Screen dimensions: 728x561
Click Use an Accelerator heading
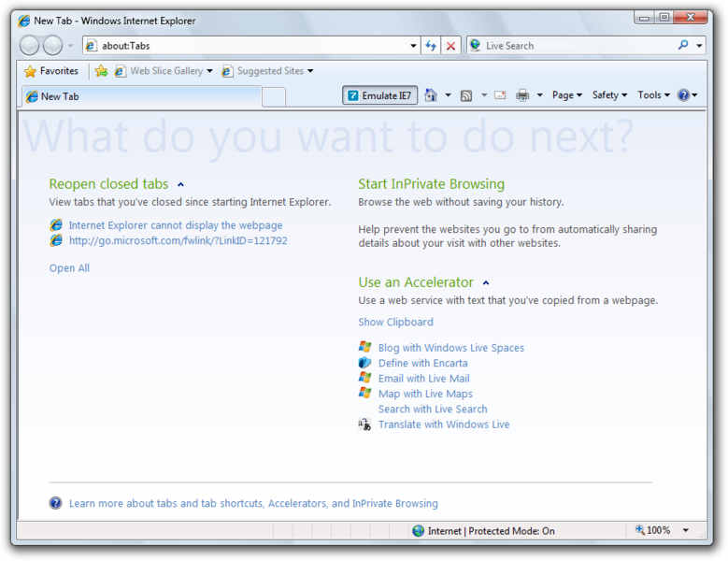coord(416,282)
